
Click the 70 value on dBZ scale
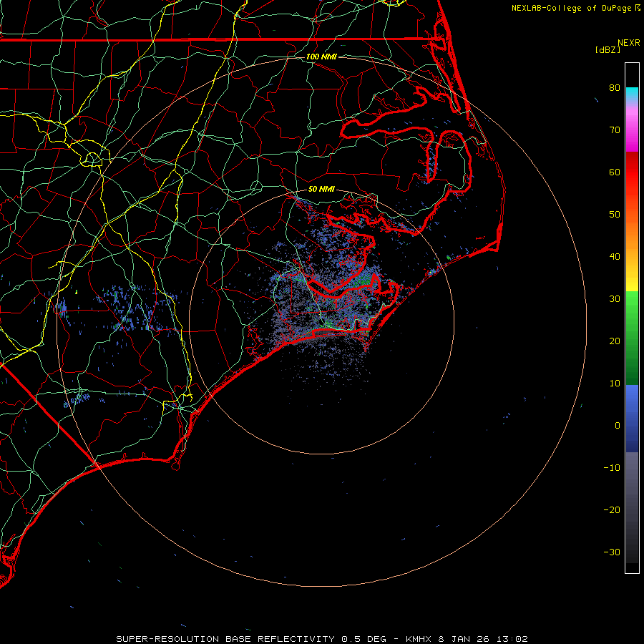point(615,130)
